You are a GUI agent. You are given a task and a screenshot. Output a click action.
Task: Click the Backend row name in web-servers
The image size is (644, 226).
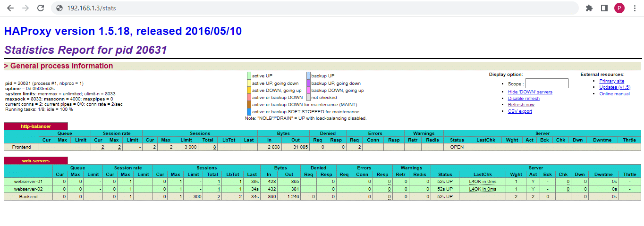(28, 196)
